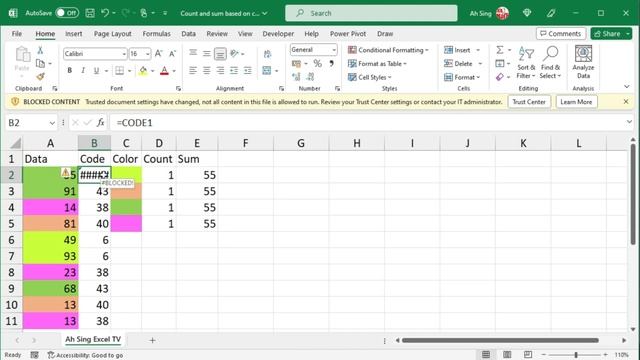Click the formula bar showing =CODE1
The image size is (640, 360).
click(367, 122)
